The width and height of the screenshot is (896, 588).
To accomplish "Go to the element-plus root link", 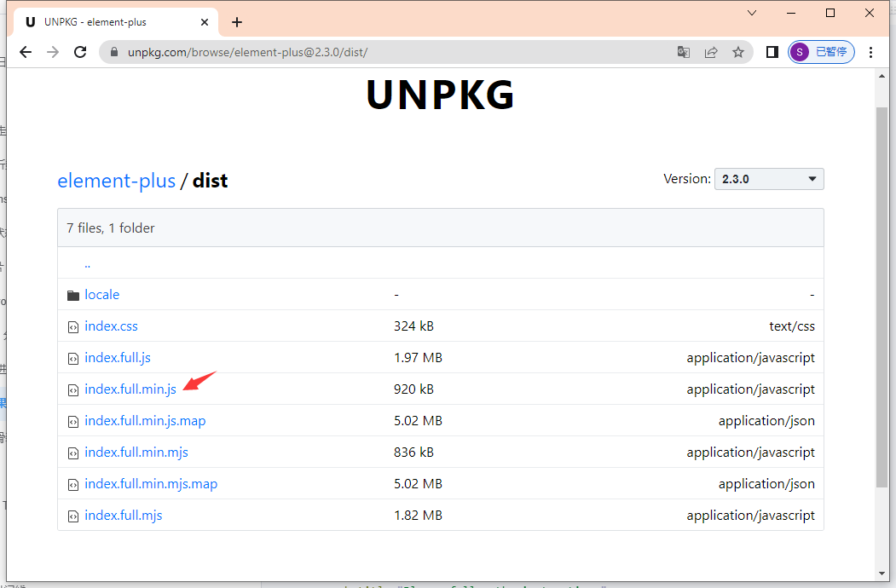I will (x=117, y=181).
